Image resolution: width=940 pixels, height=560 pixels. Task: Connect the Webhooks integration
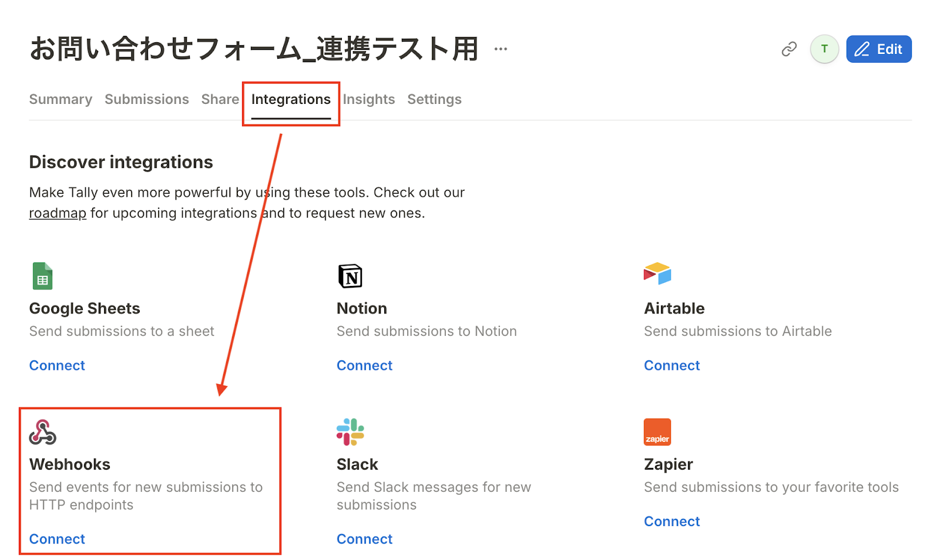[57, 539]
